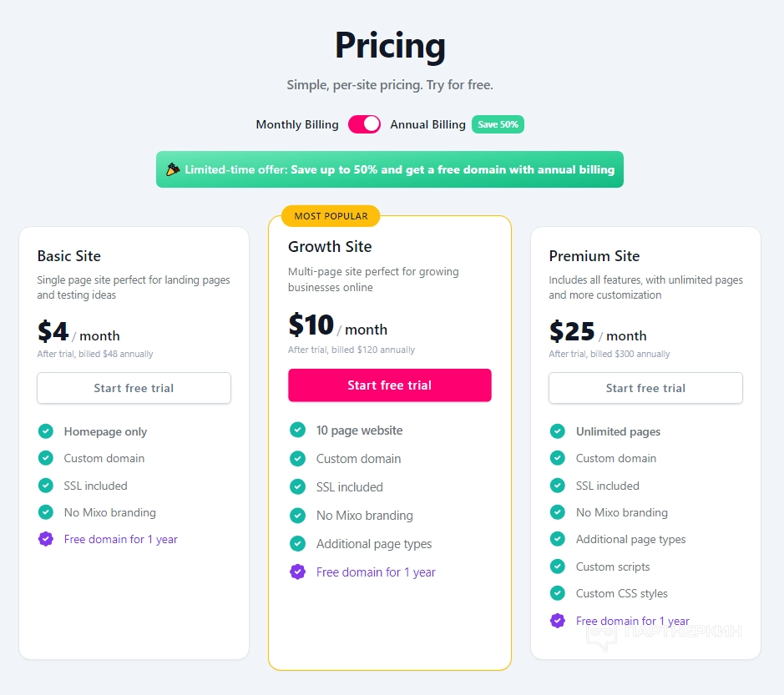The width and height of the screenshot is (784, 695).
Task: Click the Save 50% badge
Action: pyautogui.click(x=498, y=124)
